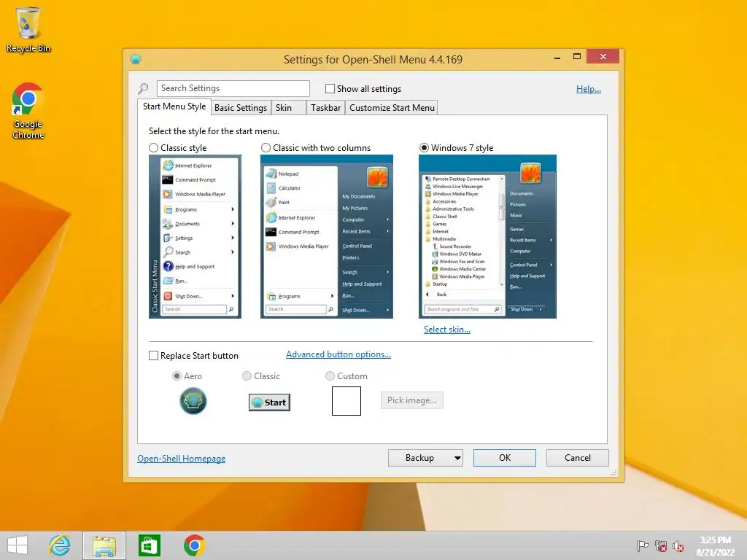Check the Replace Start button option
Image resolution: width=747 pixels, height=560 pixels.
[x=153, y=356]
